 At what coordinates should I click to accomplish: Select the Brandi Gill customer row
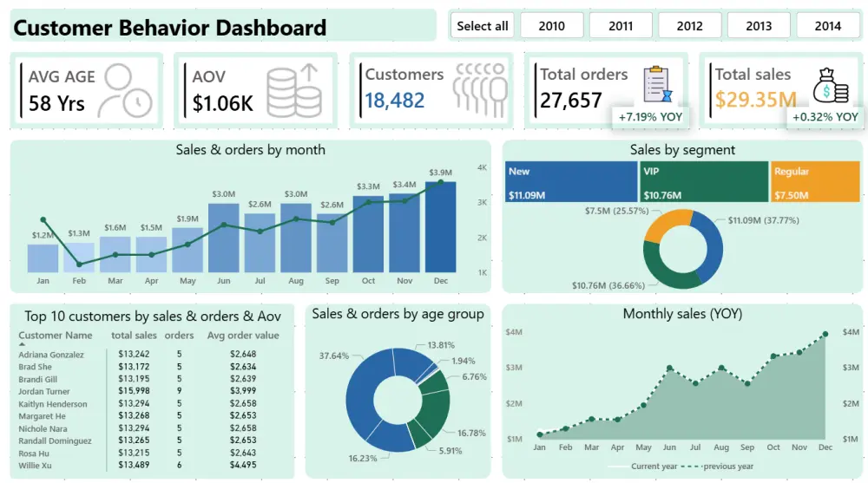coord(149,379)
